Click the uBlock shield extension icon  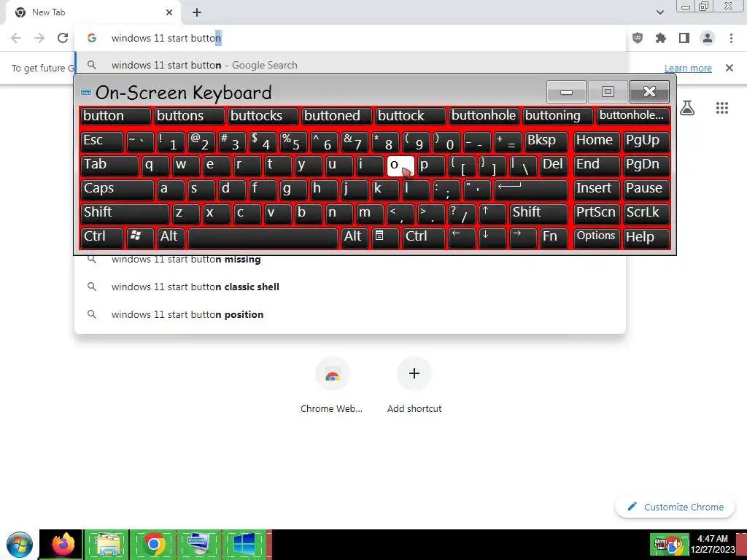(x=638, y=38)
